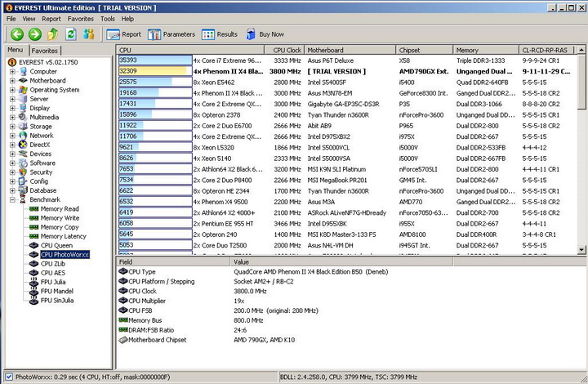Select the 2x Core 2 Duo E6700 row
This screenshot has height=384, width=588.
click(347, 126)
